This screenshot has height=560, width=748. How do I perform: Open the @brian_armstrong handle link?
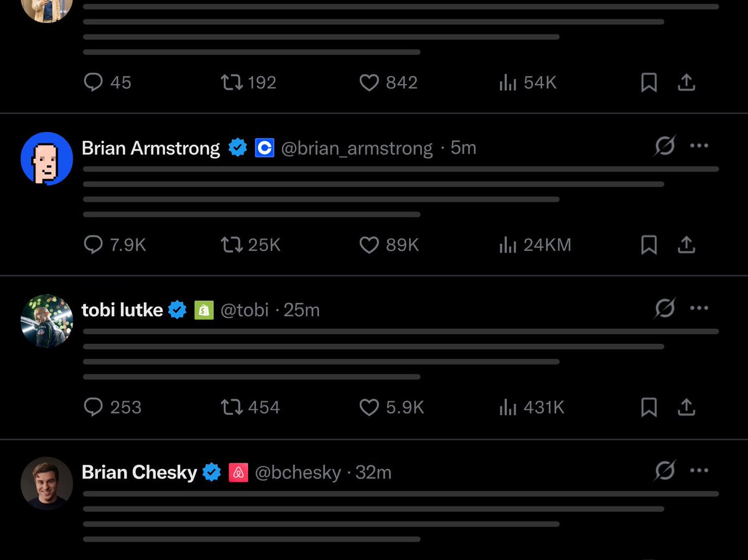click(357, 148)
